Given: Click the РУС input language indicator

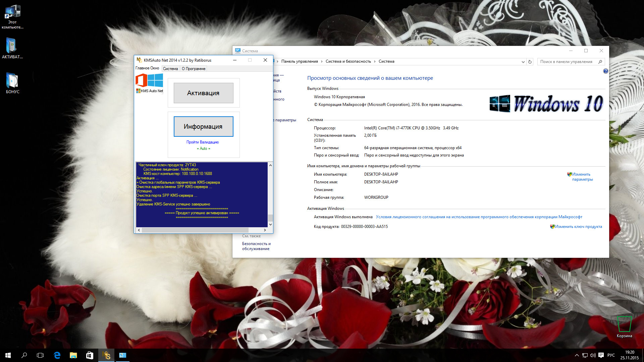Looking at the screenshot, I should pos(611,355).
